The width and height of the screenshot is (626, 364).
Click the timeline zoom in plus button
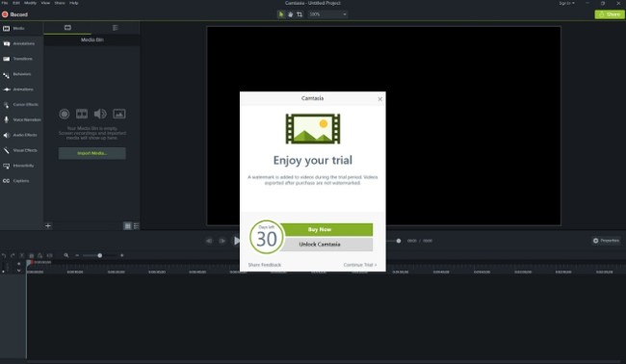click(121, 255)
